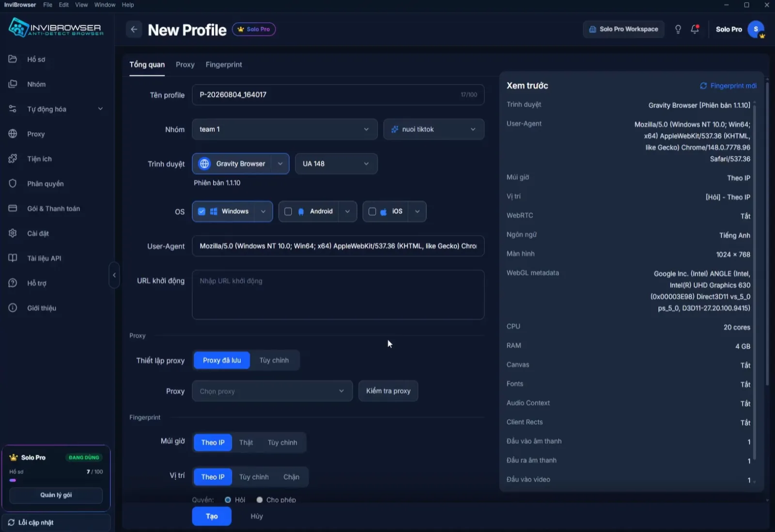Open Proxy globe icon in sidebar
The width and height of the screenshot is (775, 532).
click(13, 134)
